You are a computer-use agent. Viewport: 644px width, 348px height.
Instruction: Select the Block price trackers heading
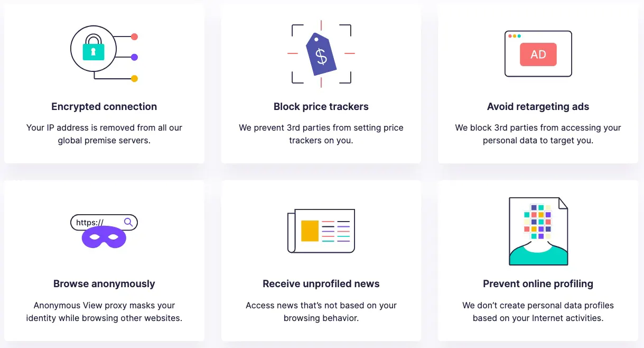tap(321, 106)
